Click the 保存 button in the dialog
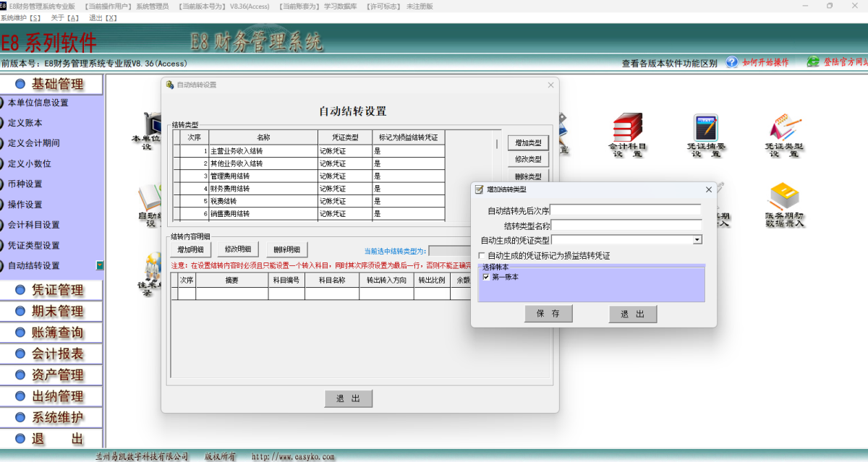This screenshot has height=462, width=868. [x=548, y=314]
